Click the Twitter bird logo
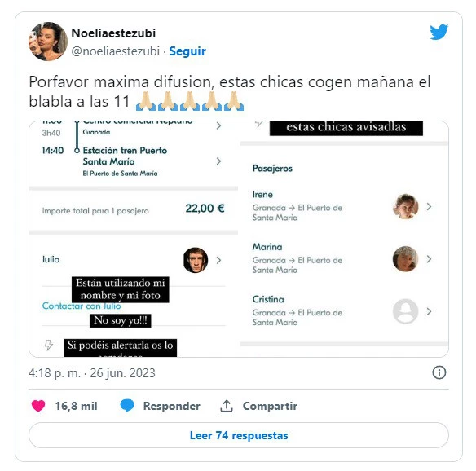Viewport: 476px width, 471px height. 439,32
